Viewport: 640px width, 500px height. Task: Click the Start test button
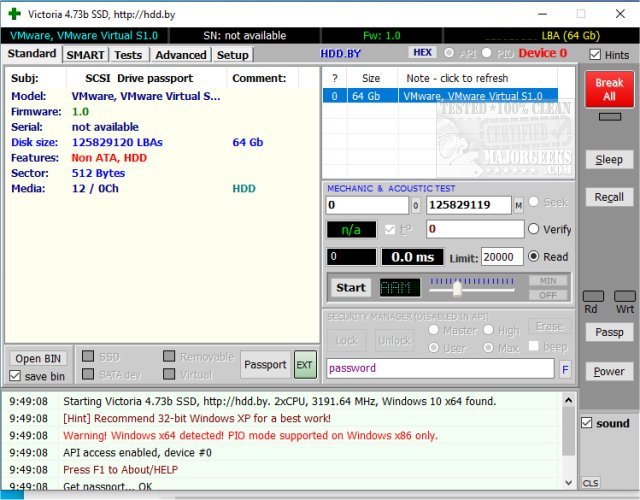(x=351, y=287)
